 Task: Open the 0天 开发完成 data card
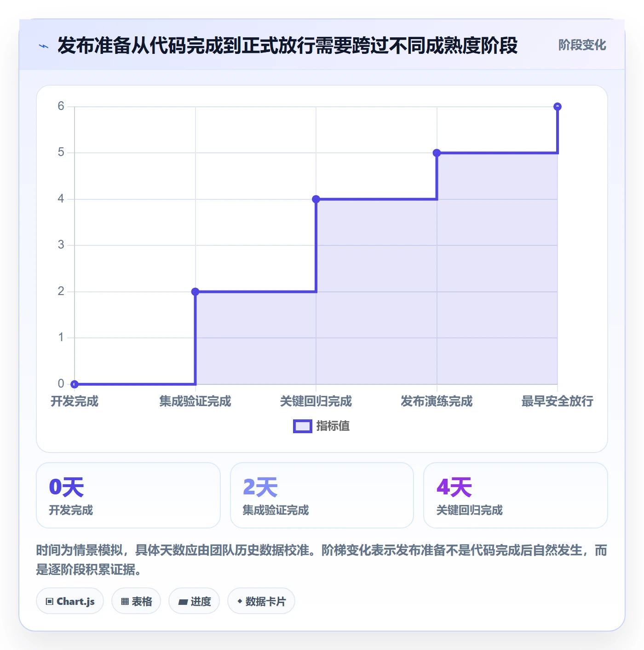pos(128,495)
